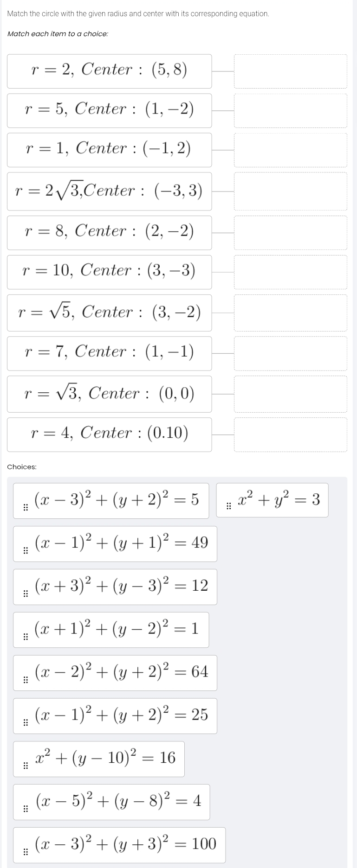357x868 pixels.
Task: Select the item r = 10, Center (3, −3)
Action: point(109,272)
